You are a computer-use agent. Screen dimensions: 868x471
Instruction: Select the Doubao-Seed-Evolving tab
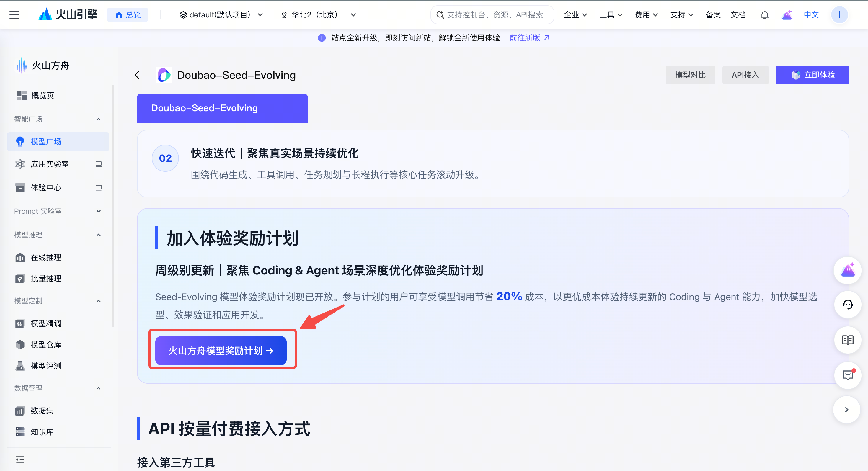click(222, 108)
